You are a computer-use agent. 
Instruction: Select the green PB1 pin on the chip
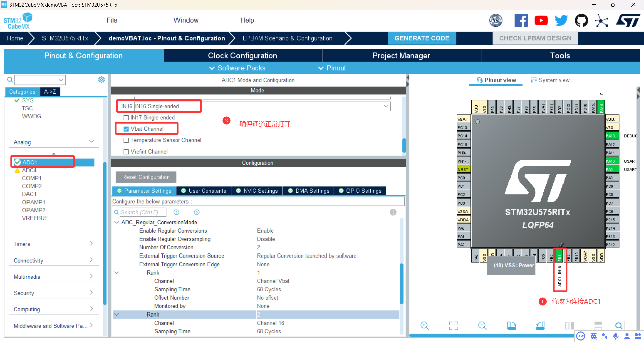click(559, 255)
